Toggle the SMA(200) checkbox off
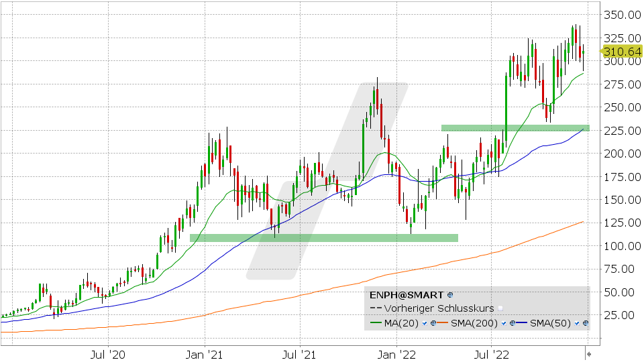 click(502, 324)
